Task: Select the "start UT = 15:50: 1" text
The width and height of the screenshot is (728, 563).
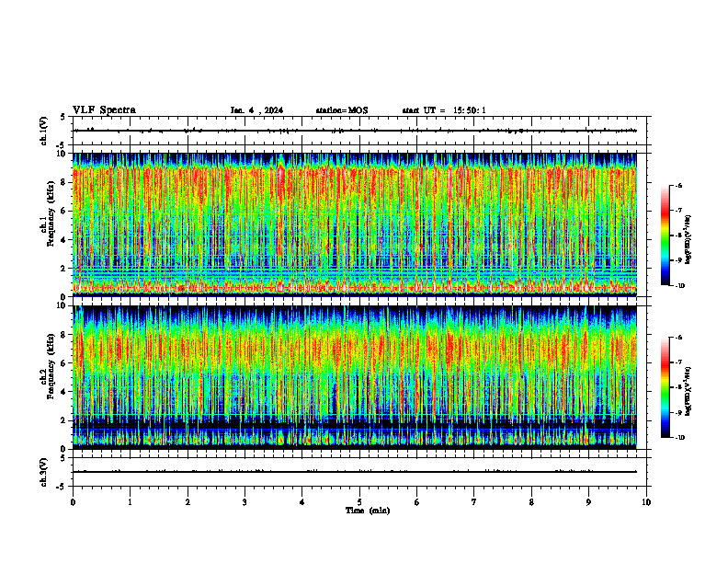Action: [444, 110]
